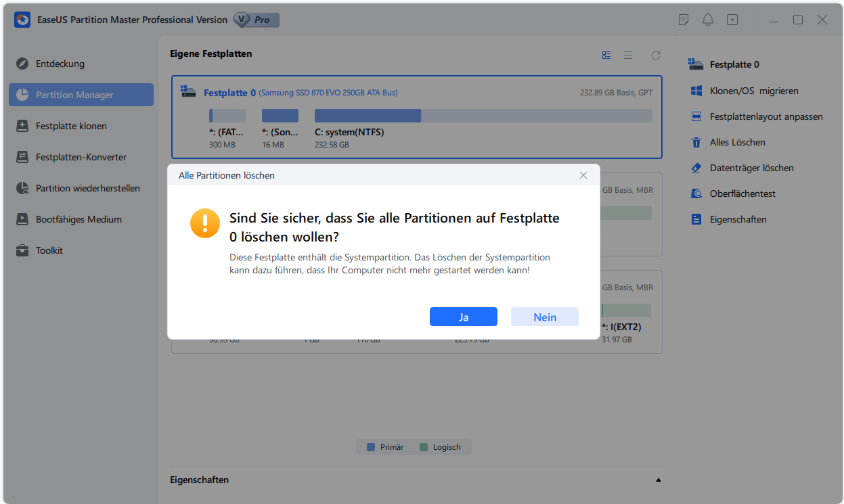This screenshot has width=844, height=504.
Task: Close the Alle Partitionen löschen dialog
Action: click(583, 175)
